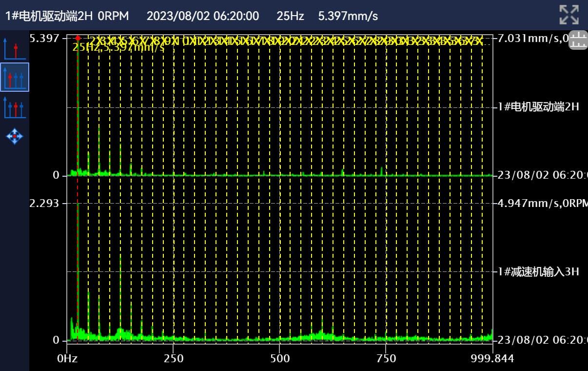Select the 1#电机驱动端2H label beside upper spectrum
The image size is (588, 371).
[538, 107]
